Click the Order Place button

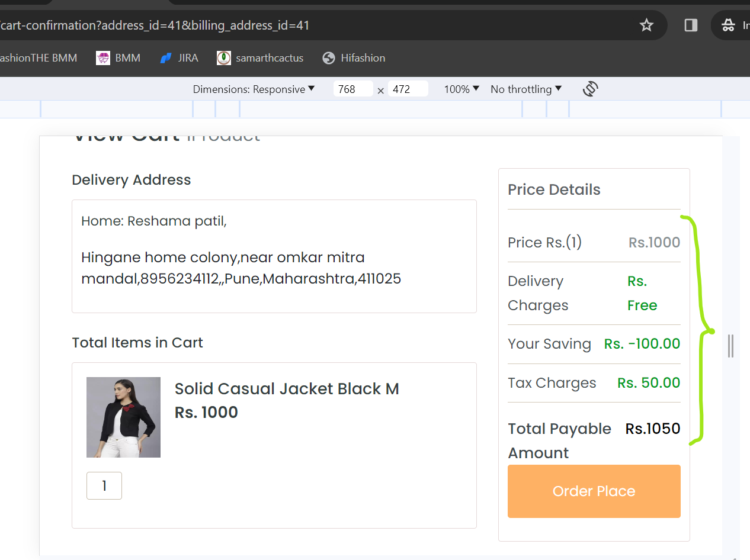pos(594,491)
